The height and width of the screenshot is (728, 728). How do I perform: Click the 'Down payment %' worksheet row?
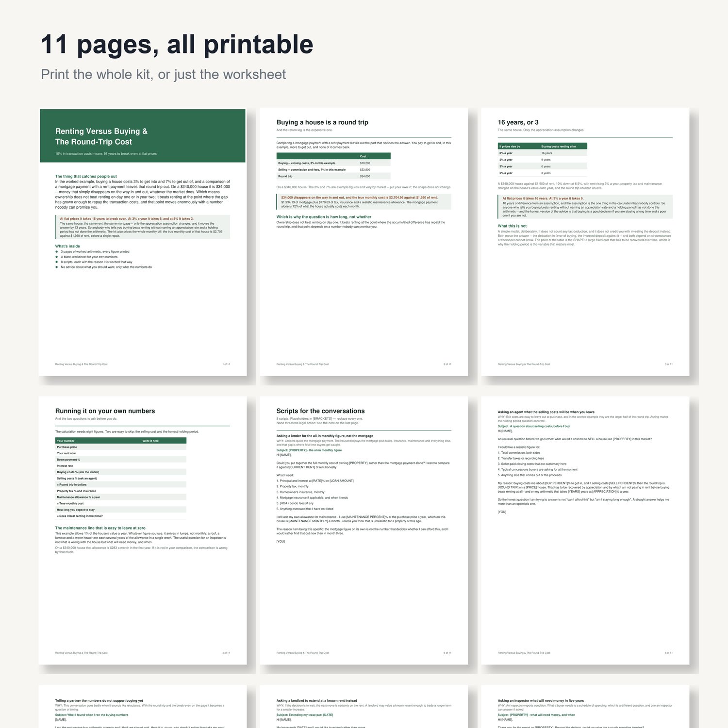pyautogui.click(x=121, y=460)
